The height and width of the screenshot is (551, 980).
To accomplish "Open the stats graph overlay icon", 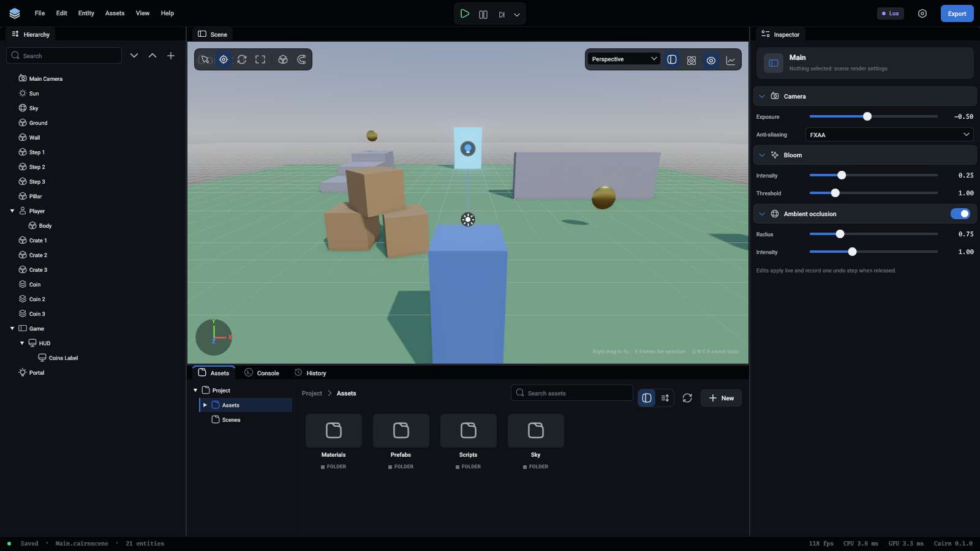I will [x=731, y=60].
